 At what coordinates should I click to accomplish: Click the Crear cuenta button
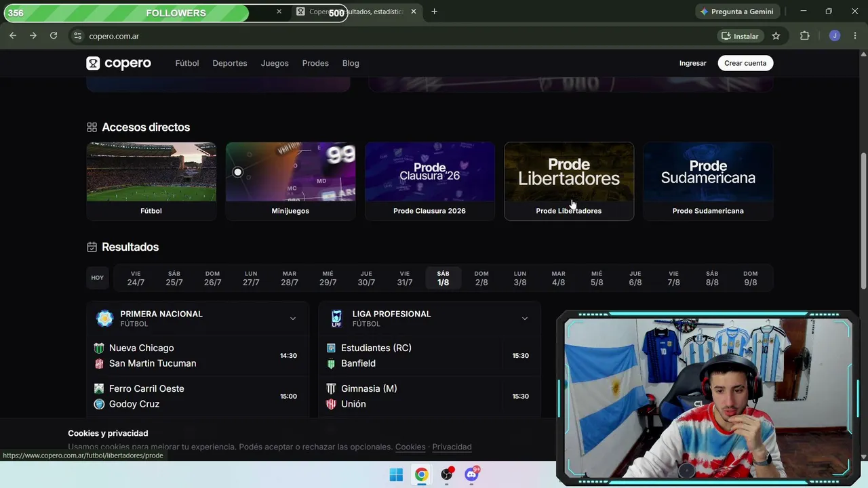[x=745, y=63]
